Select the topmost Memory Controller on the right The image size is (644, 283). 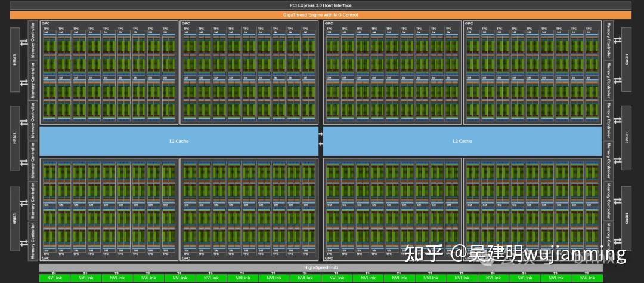click(609, 40)
